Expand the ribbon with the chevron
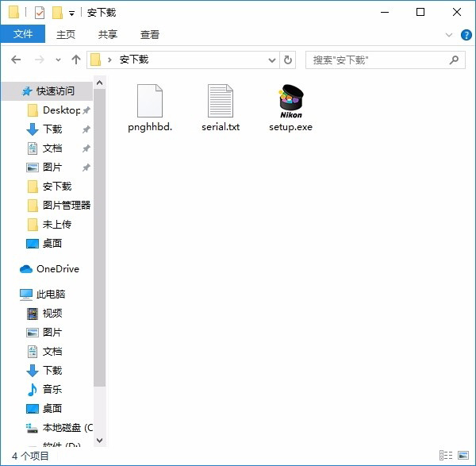 point(449,35)
